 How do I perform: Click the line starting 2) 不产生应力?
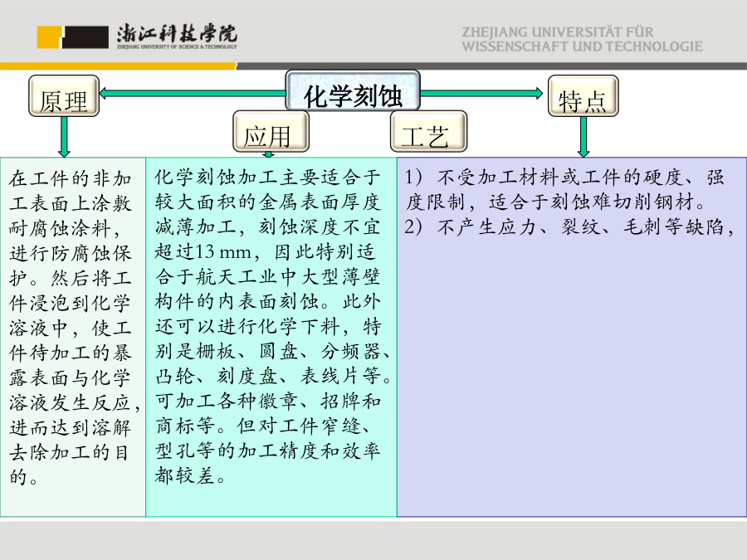click(x=569, y=226)
